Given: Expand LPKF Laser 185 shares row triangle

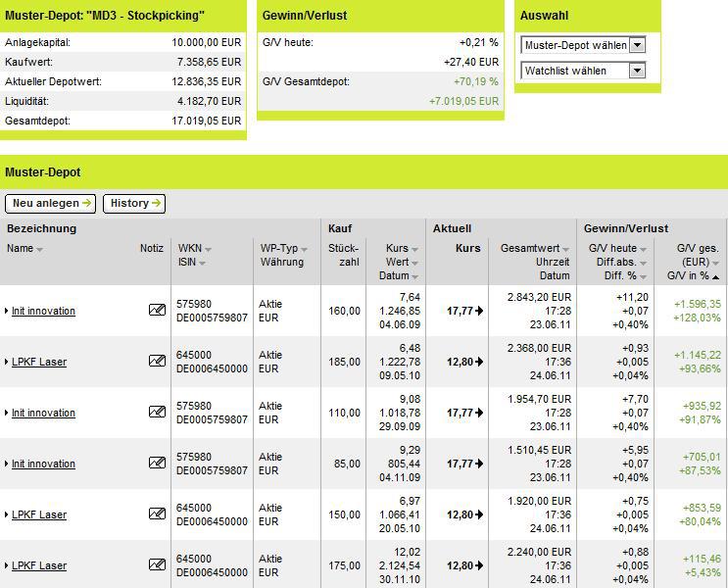Looking at the screenshot, I should click(7, 362).
